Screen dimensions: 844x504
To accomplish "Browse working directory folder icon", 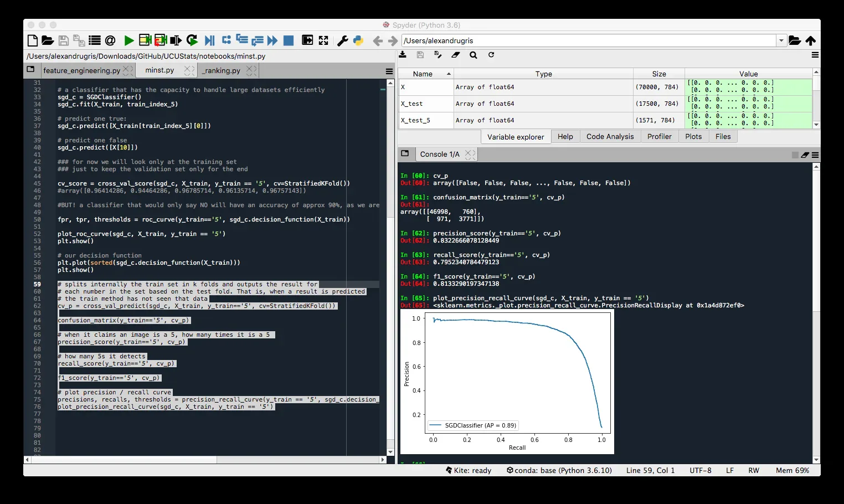I will (x=795, y=40).
